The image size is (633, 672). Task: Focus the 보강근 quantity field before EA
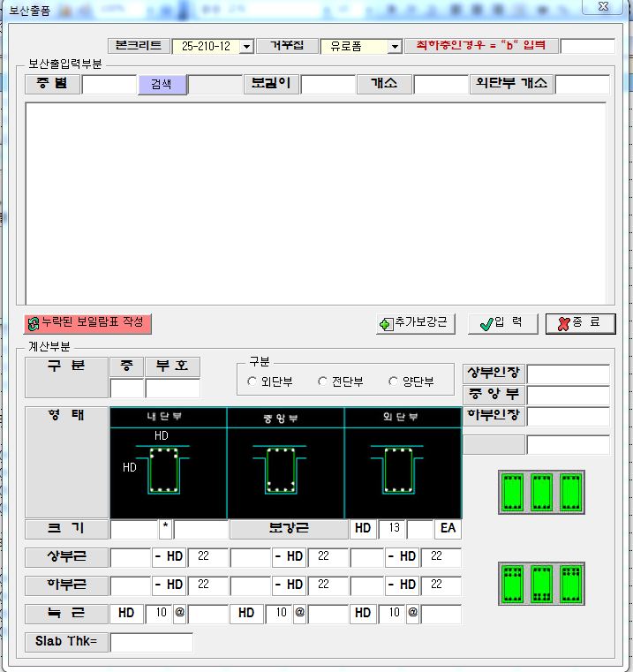420,529
